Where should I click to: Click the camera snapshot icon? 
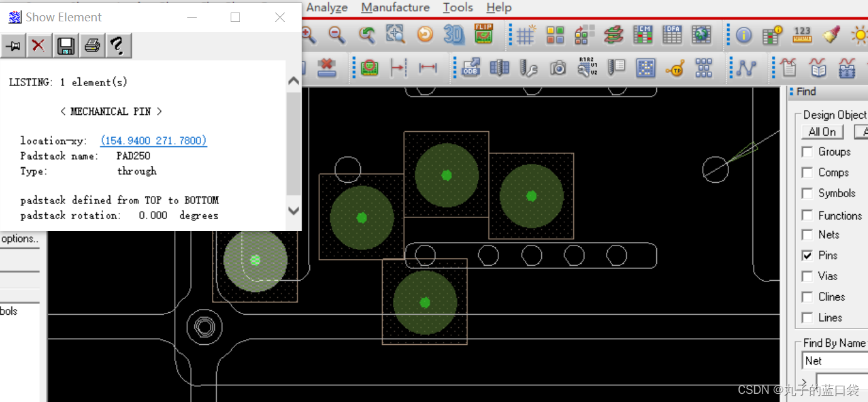tap(558, 68)
